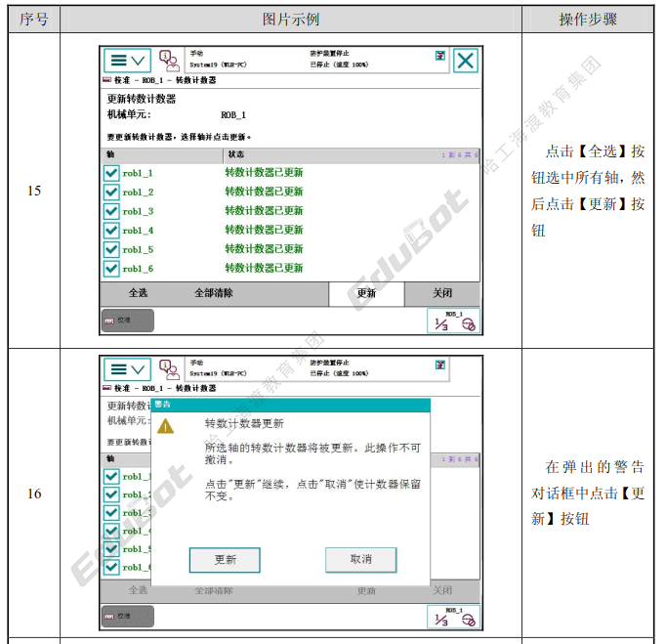666x644 pixels.
Task: Open ROB_1 quickset menu in step 15
Action: [x=454, y=321]
